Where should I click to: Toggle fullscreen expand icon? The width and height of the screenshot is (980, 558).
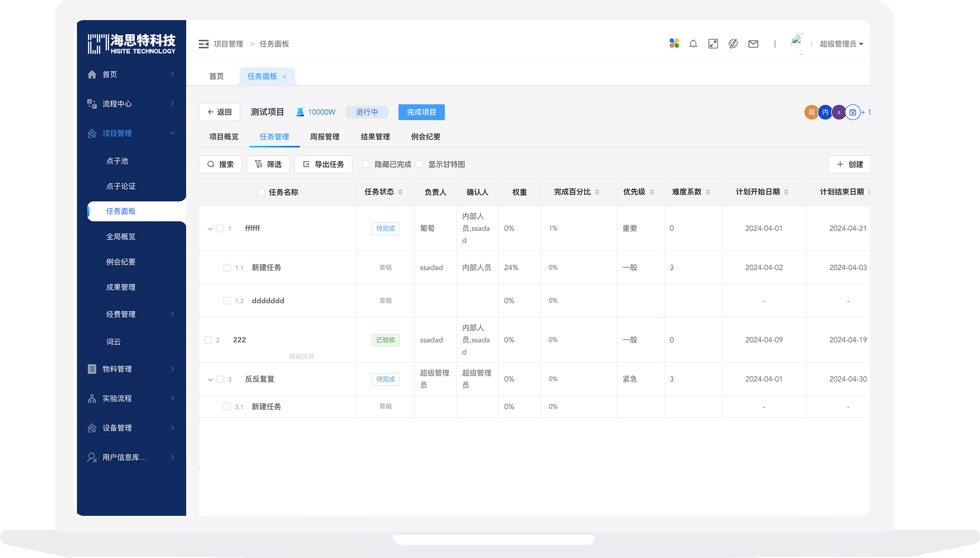pyautogui.click(x=713, y=44)
